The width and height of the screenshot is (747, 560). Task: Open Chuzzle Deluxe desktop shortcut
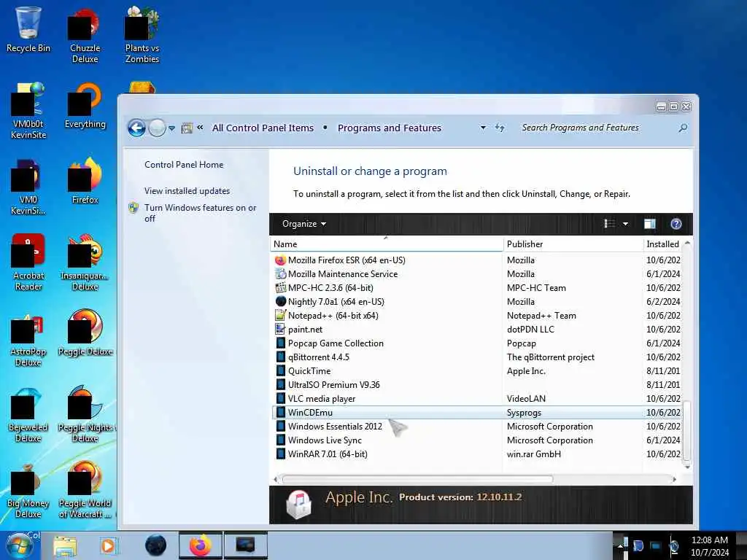pyautogui.click(x=85, y=36)
